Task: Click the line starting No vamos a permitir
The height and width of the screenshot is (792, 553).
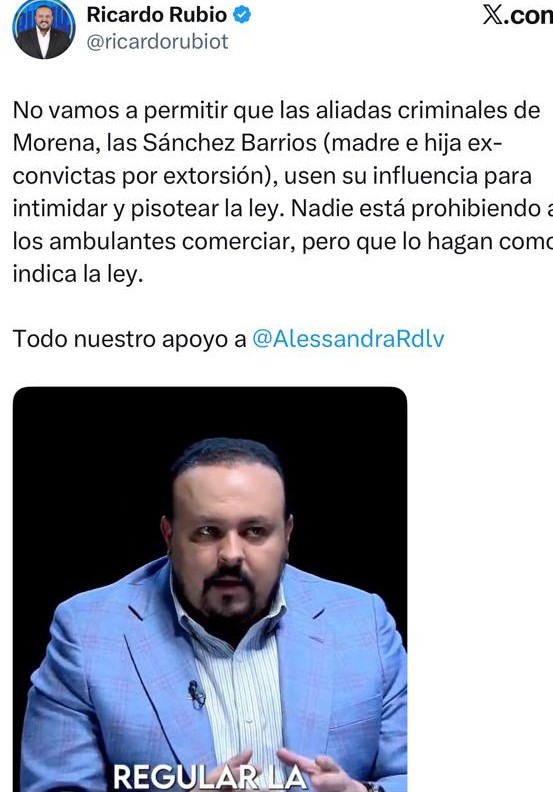Action: (276, 111)
